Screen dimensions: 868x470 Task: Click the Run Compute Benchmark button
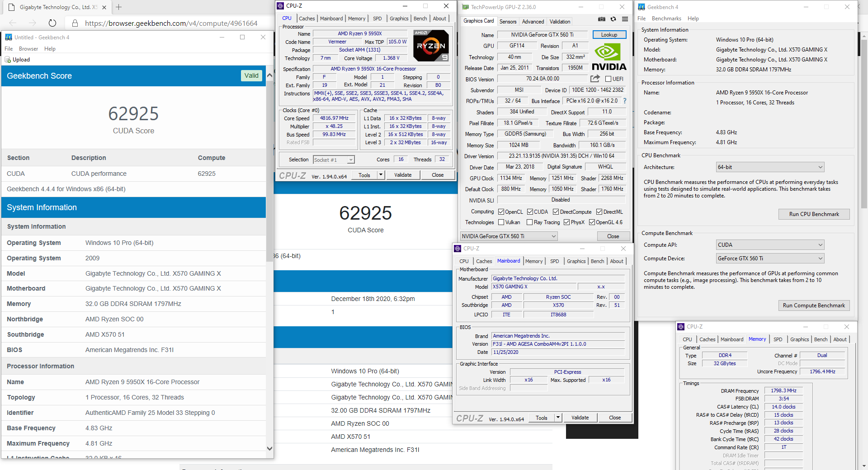pyautogui.click(x=814, y=305)
